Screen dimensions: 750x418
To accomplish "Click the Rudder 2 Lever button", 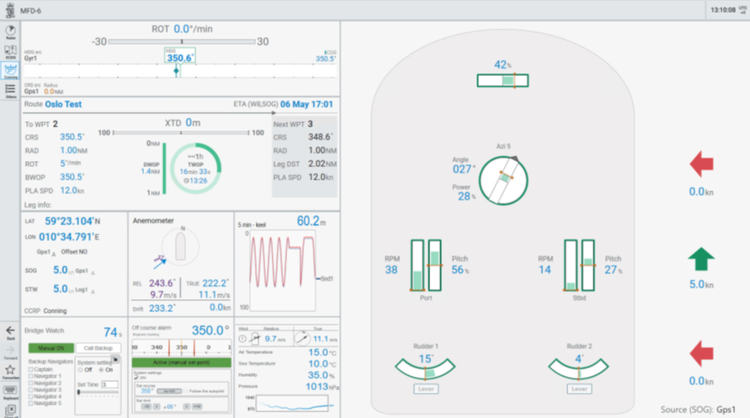I will (579, 389).
